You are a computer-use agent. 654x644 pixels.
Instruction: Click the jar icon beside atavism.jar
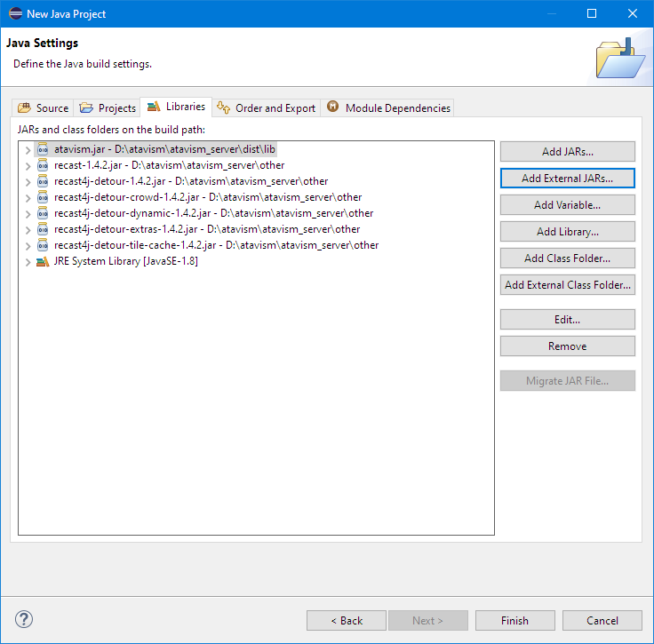pyautogui.click(x=42, y=149)
